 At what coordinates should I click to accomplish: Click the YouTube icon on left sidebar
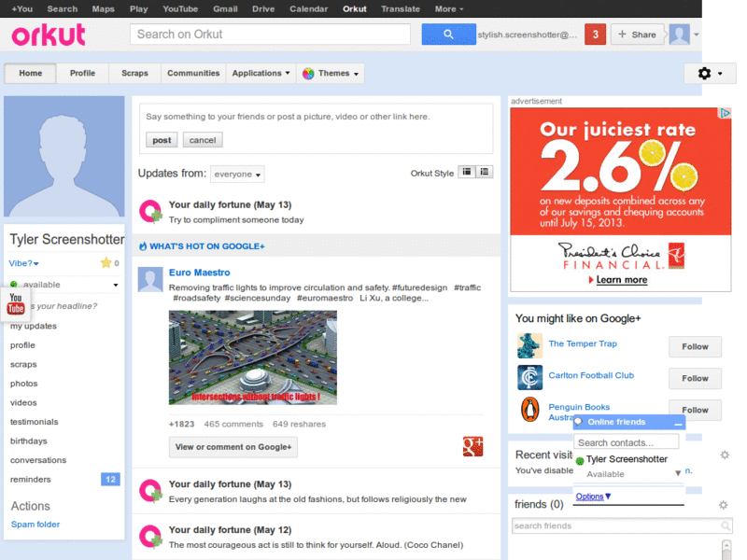click(x=16, y=304)
